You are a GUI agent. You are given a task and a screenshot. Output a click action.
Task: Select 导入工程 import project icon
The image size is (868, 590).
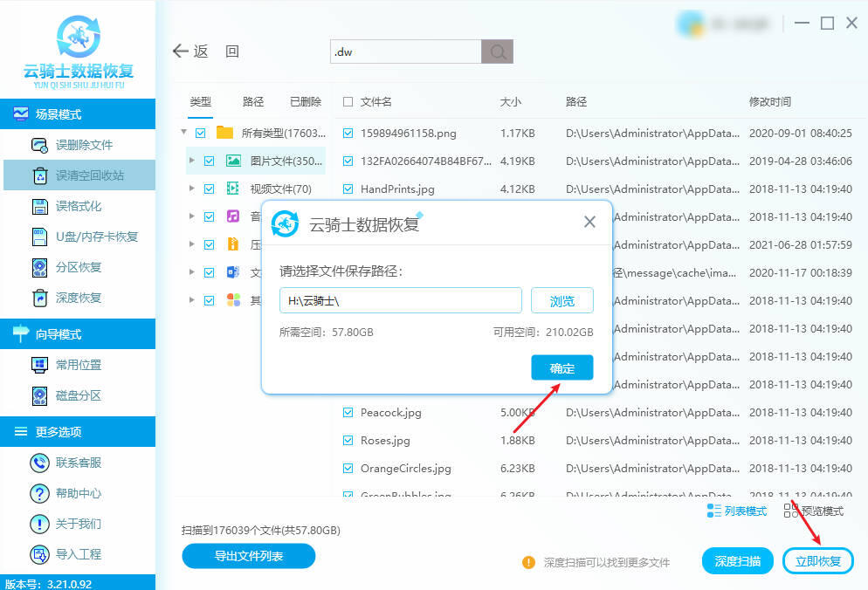(40, 554)
